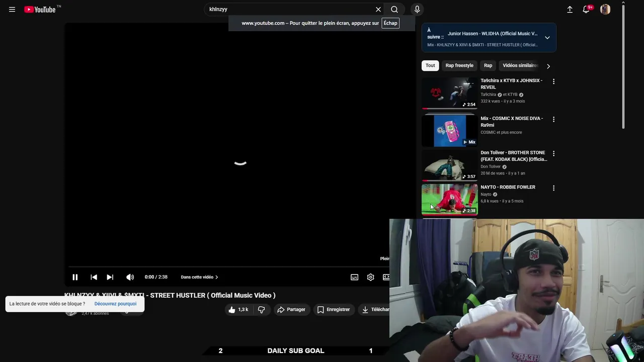Open the 'Dans cette vidéo' chapters
644x362 pixels.
tap(199, 277)
